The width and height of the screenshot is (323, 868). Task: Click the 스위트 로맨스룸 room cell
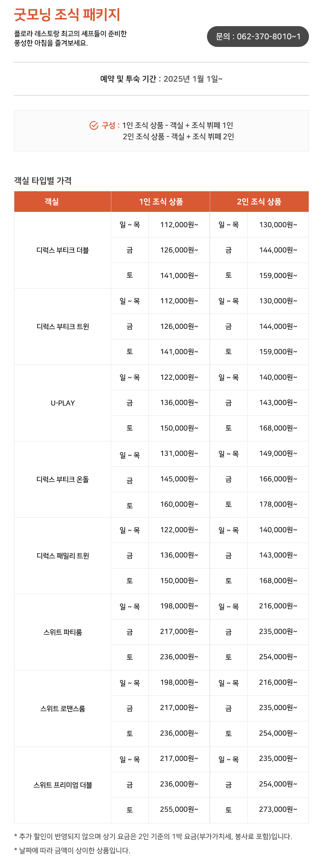point(63,709)
